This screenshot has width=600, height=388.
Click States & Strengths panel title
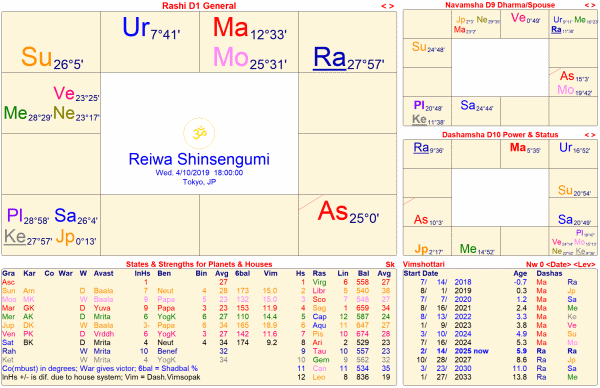point(199,264)
